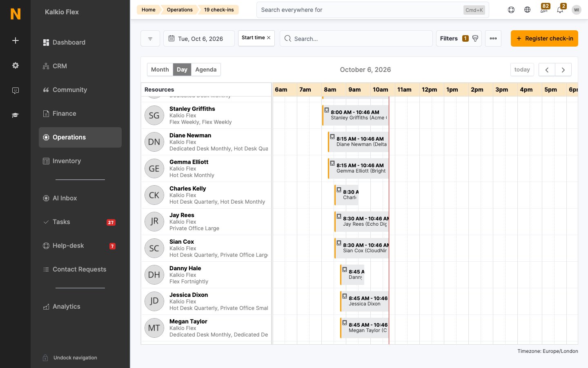Open settings gear in left rail
Screen dimensions: 588x368
click(16, 65)
